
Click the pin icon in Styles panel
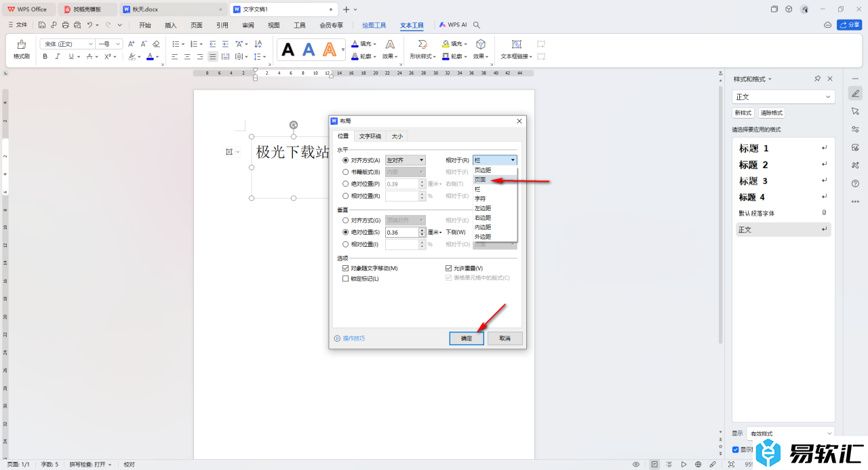point(817,79)
